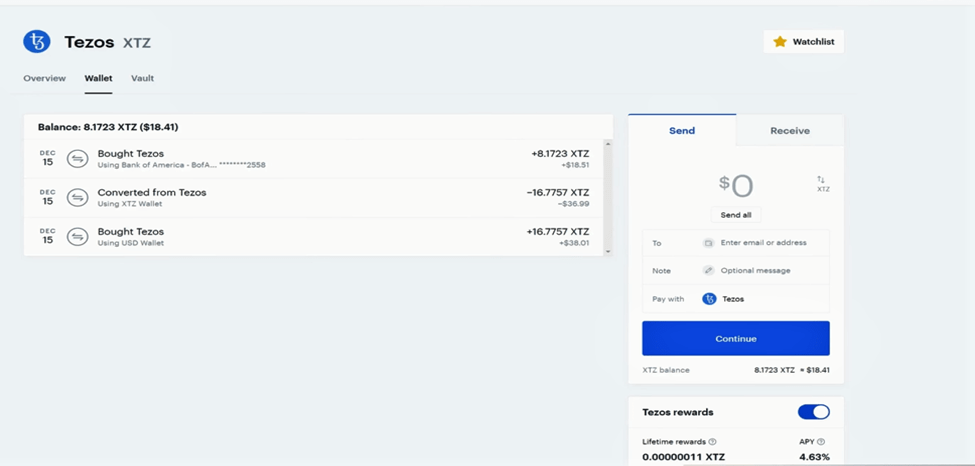Click the +$38.01 transaction value

click(574, 243)
